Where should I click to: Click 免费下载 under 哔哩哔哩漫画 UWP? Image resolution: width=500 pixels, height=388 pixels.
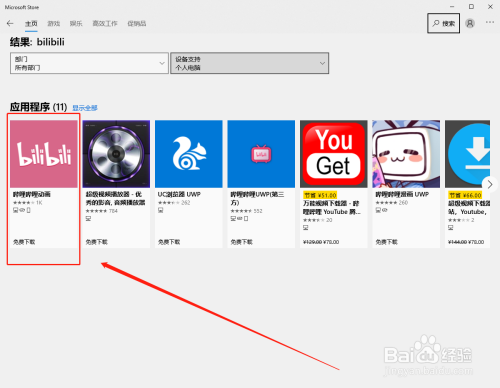click(x=386, y=242)
